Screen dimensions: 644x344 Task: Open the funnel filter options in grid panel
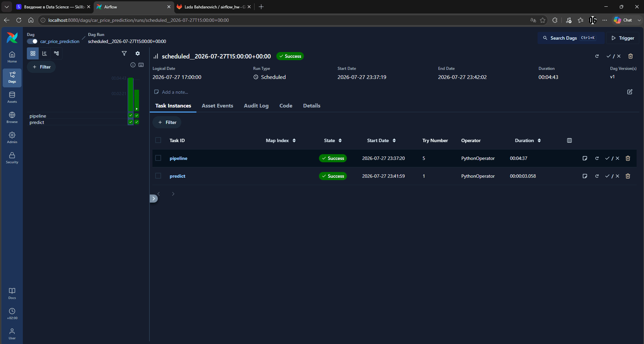tap(124, 53)
